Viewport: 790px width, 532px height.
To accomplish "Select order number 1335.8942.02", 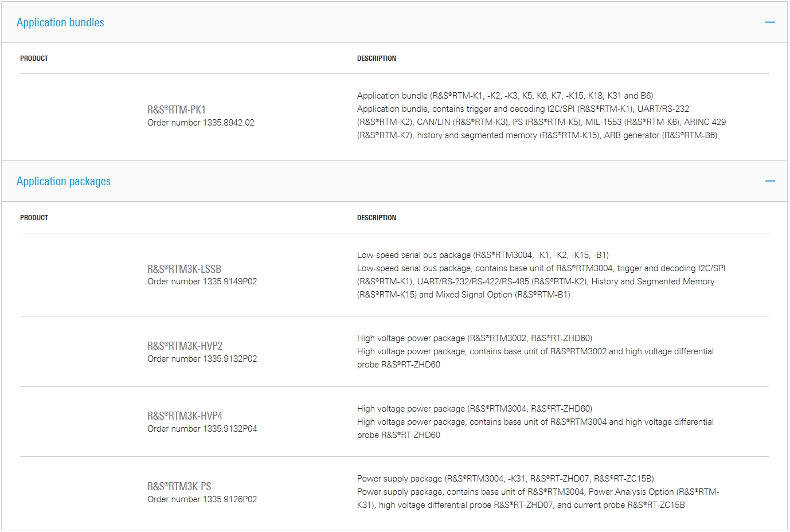I will coord(201,123).
